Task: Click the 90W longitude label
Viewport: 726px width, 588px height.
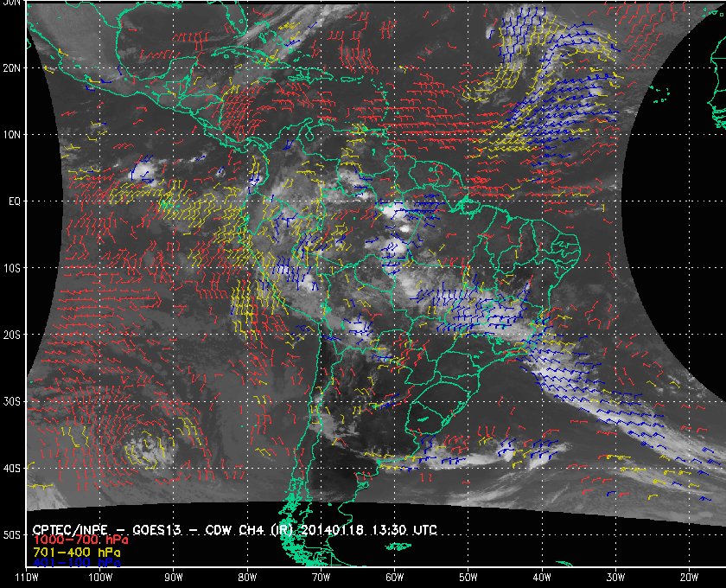Action: [x=174, y=578]
